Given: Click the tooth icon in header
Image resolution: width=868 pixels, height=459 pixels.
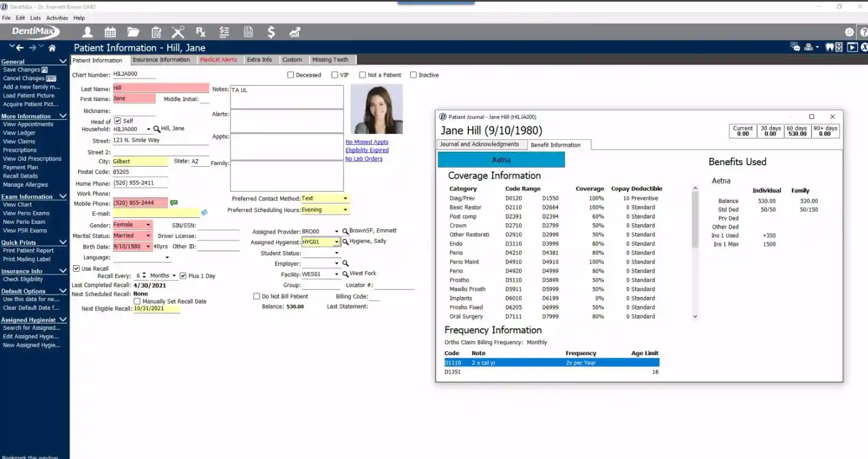Looking at the screenshot, I should point(830,47).
